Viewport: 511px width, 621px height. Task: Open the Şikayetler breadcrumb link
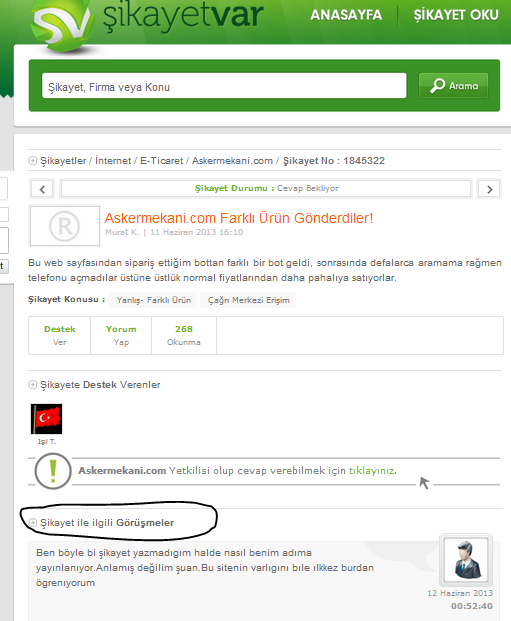63,161
